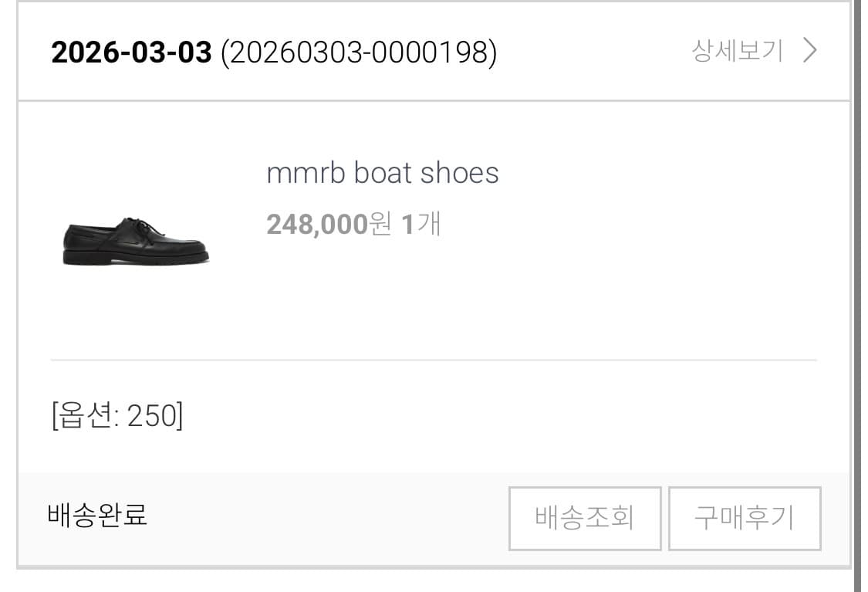Click the divider line above the option text
Screen dimensions: 868x592
pos(432,360)
